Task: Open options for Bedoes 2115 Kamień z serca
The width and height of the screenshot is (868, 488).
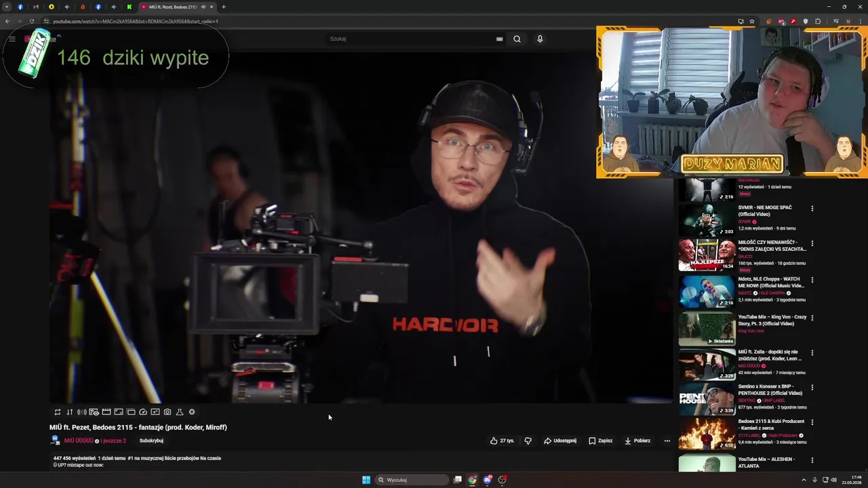Action: coord(812,422)
